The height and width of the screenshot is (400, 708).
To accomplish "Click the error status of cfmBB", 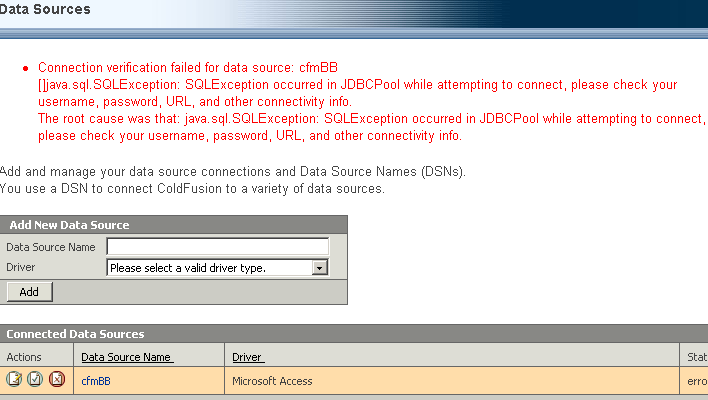I will (x=697, y=381).
